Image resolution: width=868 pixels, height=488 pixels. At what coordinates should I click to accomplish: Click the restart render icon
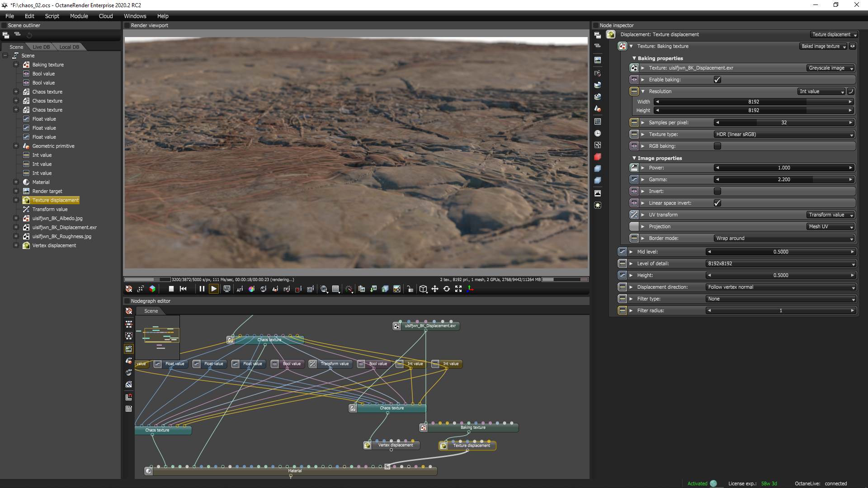pyautogui.click(x=183, y=289)
